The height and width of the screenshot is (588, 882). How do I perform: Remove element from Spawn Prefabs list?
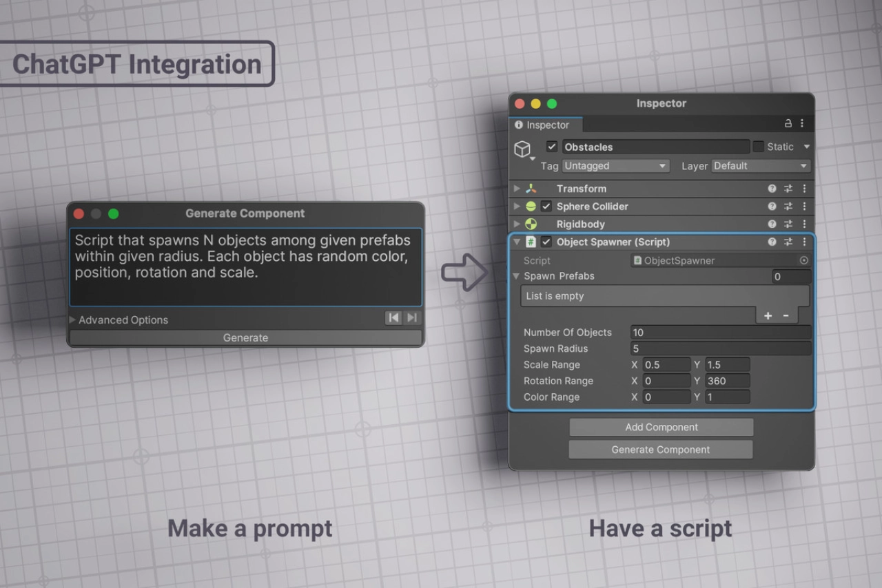786,316
